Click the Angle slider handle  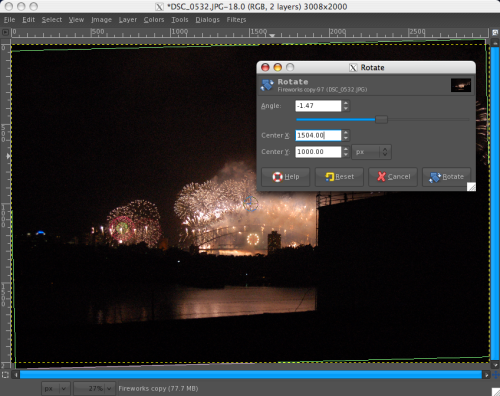click(381, 119)
